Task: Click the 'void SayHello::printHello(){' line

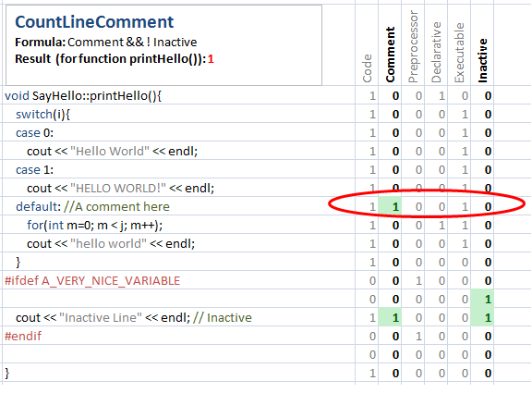Action: 83,96
